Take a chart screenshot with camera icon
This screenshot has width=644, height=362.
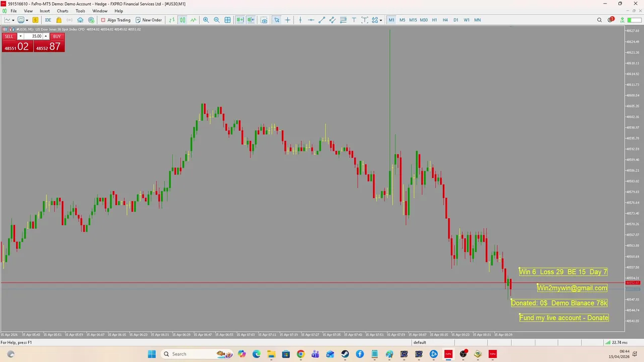(264, 20)
